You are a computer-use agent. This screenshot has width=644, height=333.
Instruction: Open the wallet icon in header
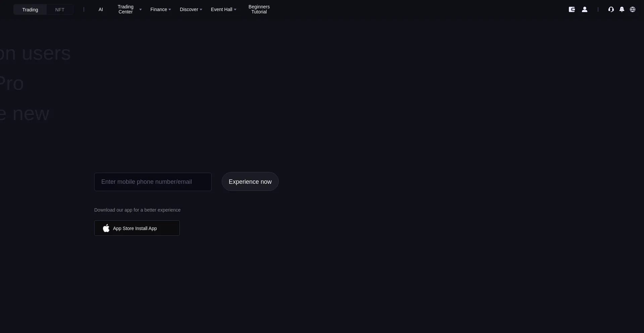point(572,9)
